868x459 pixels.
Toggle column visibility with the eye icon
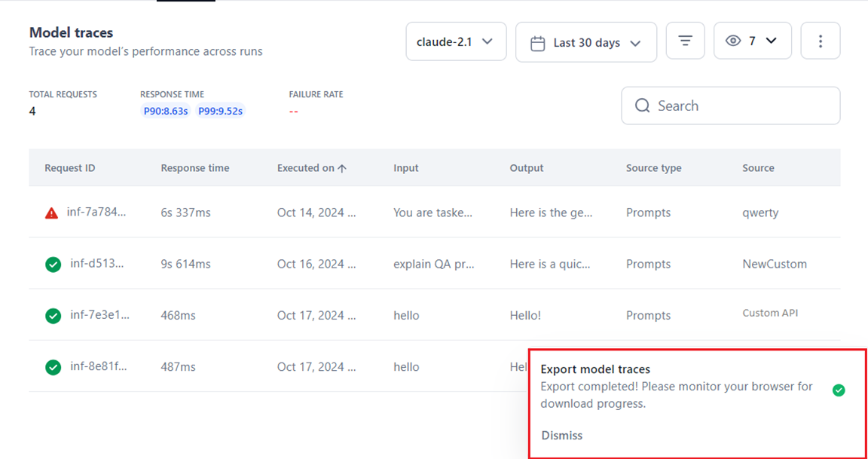coord(733,41)
